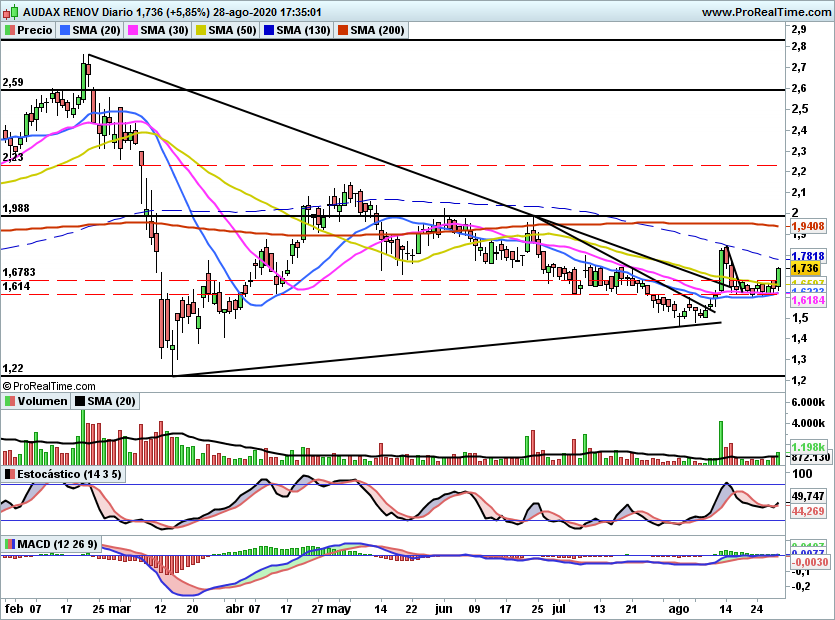Click the 2,23 dashed level label
835x620 pixels.
(13, 158)
